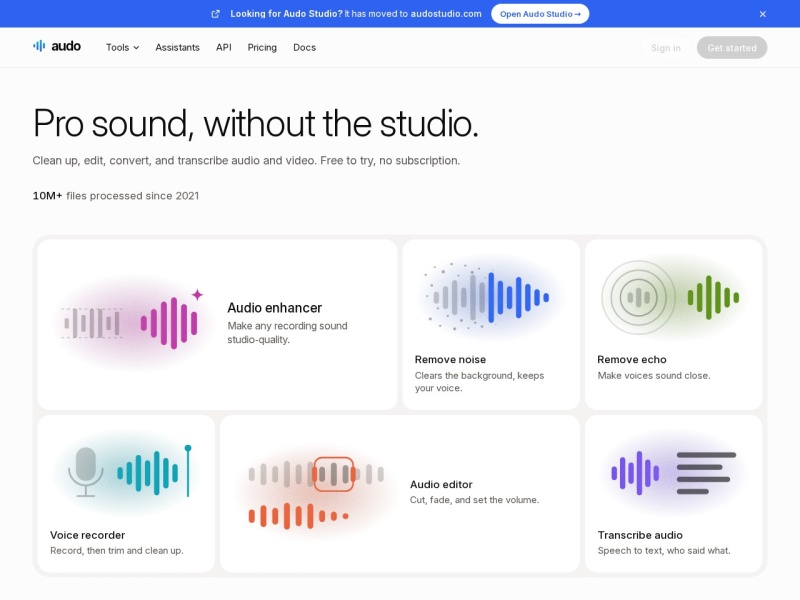Image resolution: width=800 pixels, height=600 pixels.
Task: Click the audo brand name text
Action: pos(66,46)
